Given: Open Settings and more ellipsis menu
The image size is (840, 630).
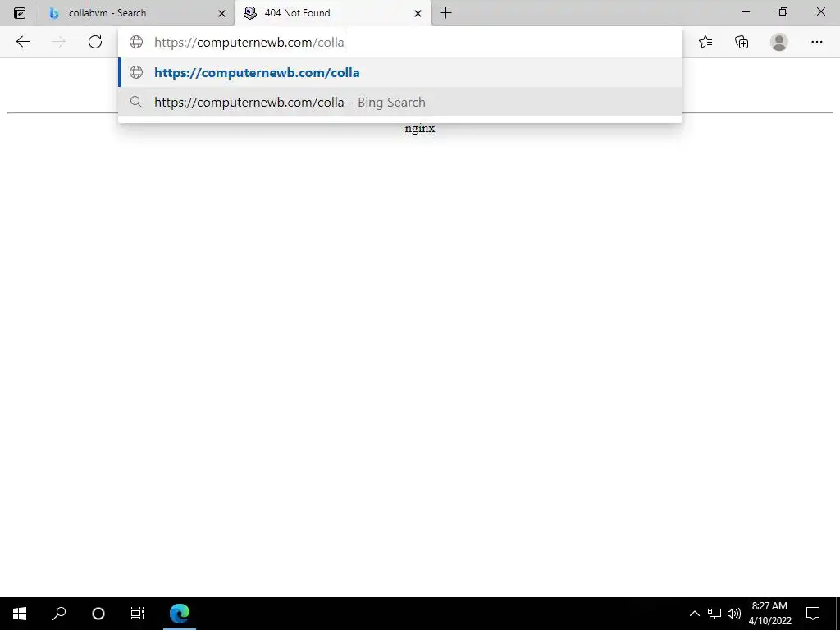Looking at the screenshot, I should click(816, 42).
